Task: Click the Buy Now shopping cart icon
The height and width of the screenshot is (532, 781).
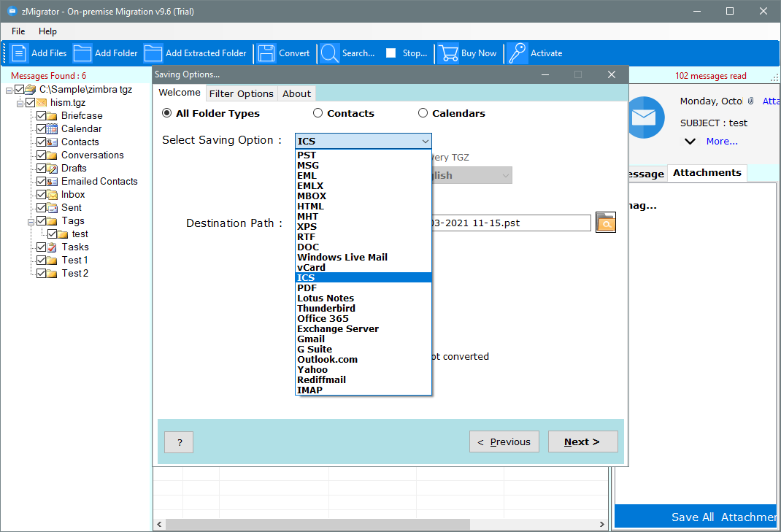Action: point(448,53)
